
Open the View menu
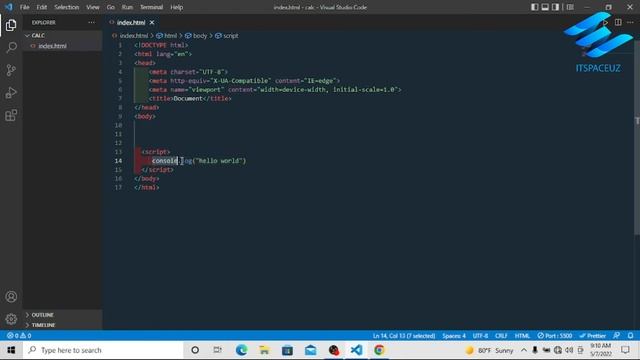click(x=93, y=7)
